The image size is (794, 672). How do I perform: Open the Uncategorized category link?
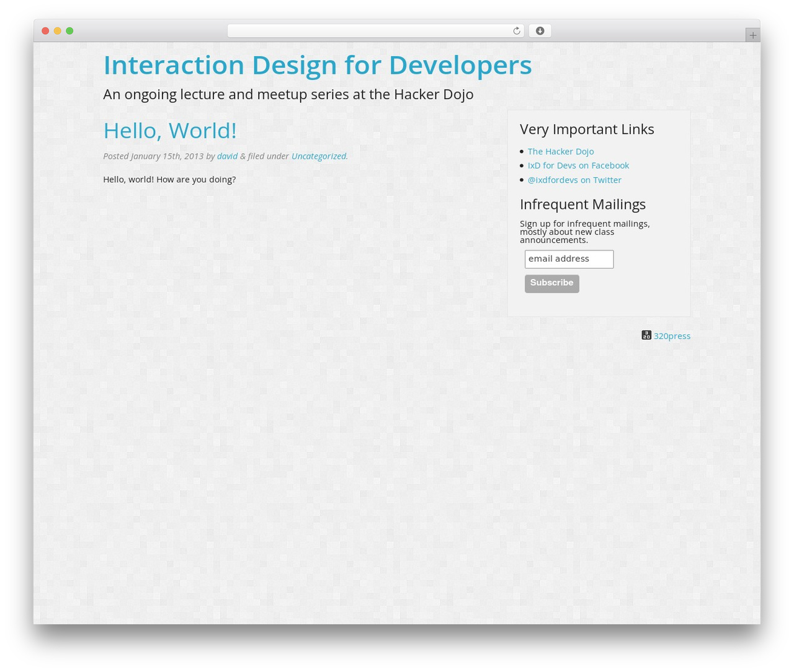pyautogui.click(x=319, y=156)
